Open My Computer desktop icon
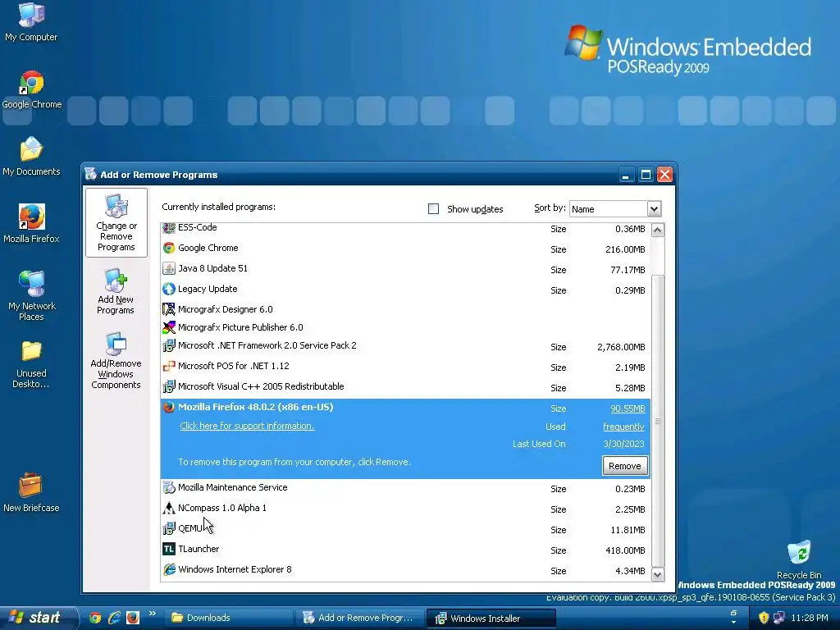Viewport: 840px width, 630px height. [x=31, y=22]
